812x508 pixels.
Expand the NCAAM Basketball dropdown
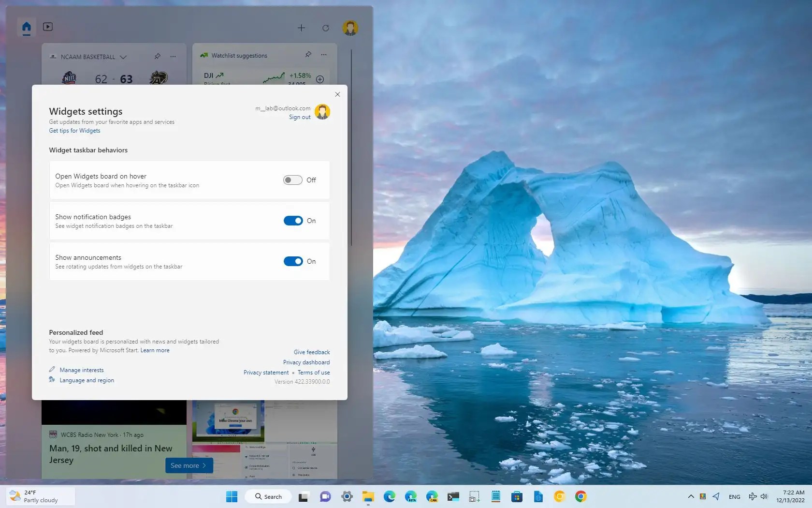pos(124,57)
